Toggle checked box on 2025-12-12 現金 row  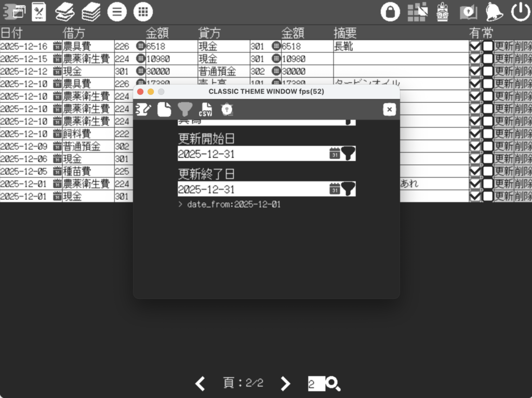pos(475,71)
